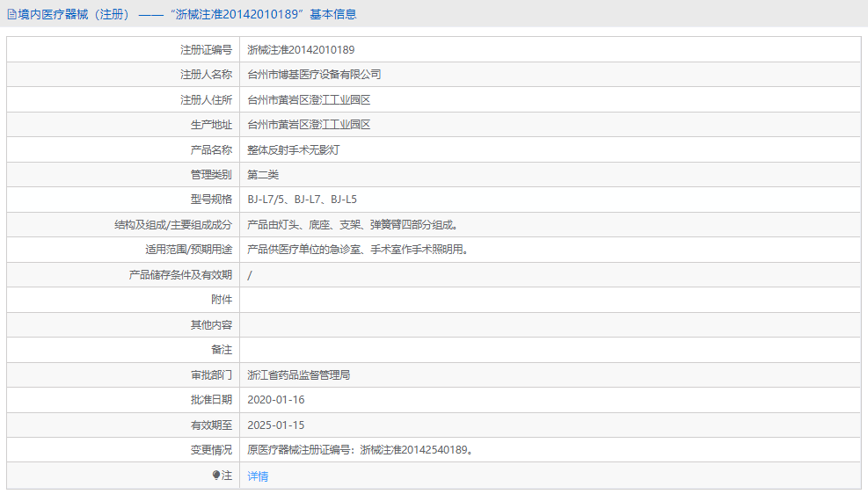Screen dimensions: 868x494
Task: Select the registration number 浙械注准20142010189 value
Action: click(x=301, y=50)
